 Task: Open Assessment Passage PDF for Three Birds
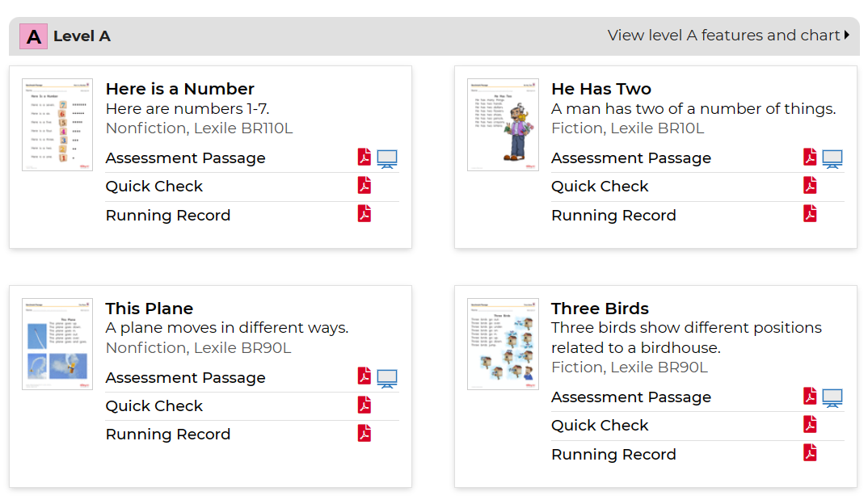[810, 396]
